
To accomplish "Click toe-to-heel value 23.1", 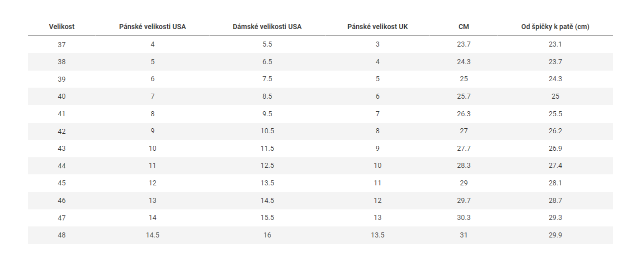I will pos(555,45).
